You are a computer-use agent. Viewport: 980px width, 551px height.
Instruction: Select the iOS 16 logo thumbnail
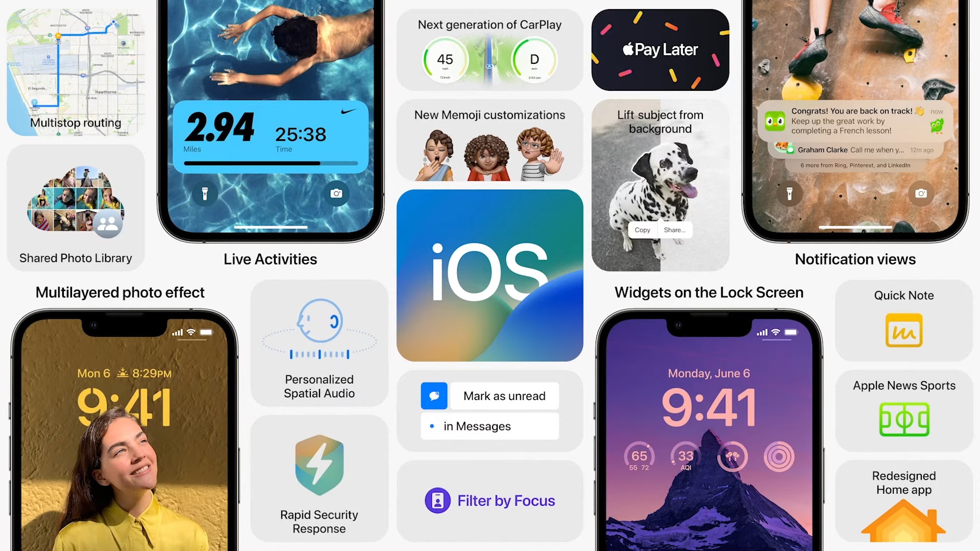point(489,275)
